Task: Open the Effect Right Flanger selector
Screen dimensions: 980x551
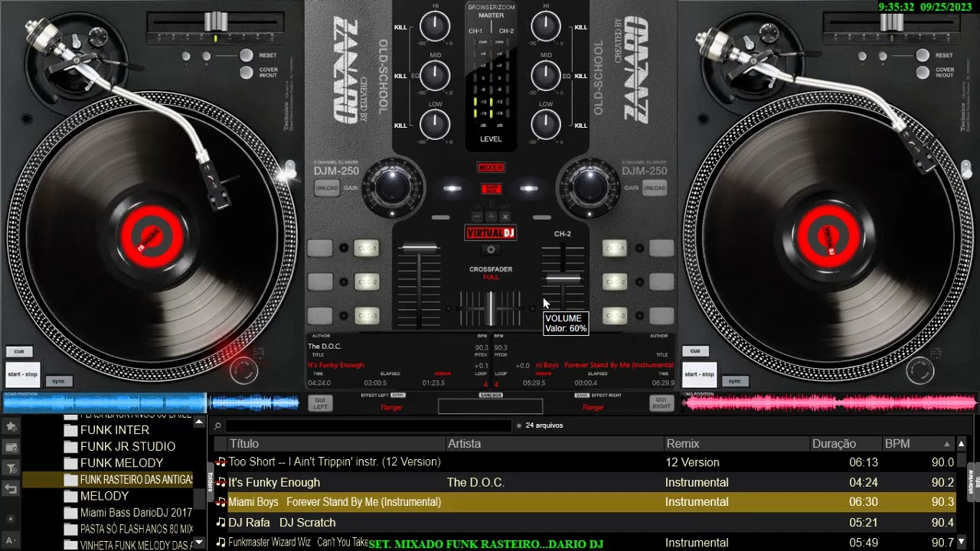Action: [593, 407]
